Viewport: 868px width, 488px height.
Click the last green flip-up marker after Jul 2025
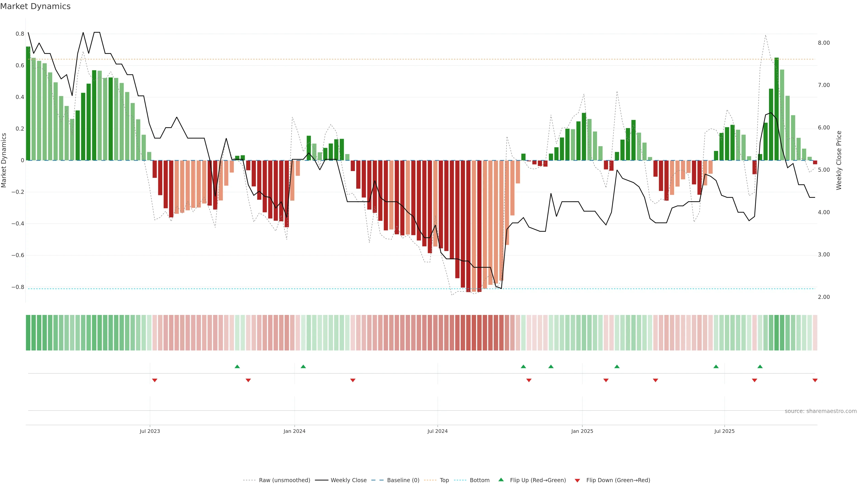(x=760, y=366)
